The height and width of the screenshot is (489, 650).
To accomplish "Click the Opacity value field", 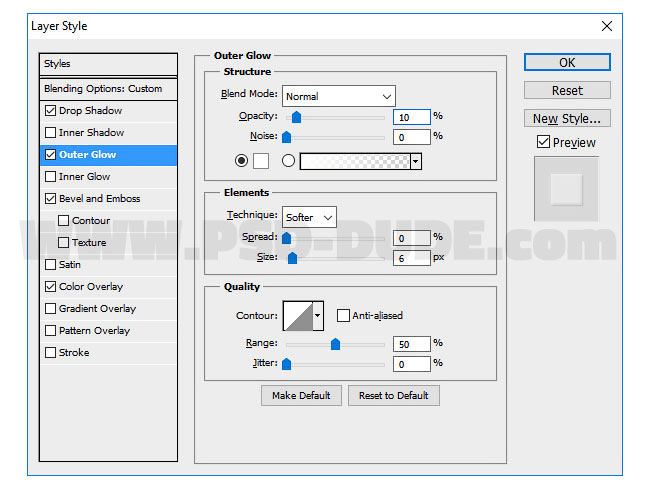I will [x=412, y=117].
